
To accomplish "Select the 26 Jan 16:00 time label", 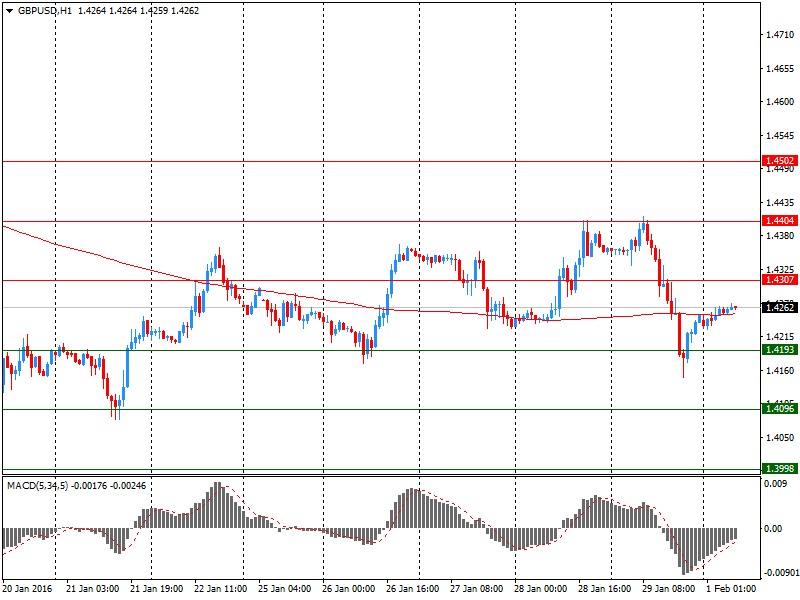I will pyautogui.click(x=413, y=588).
